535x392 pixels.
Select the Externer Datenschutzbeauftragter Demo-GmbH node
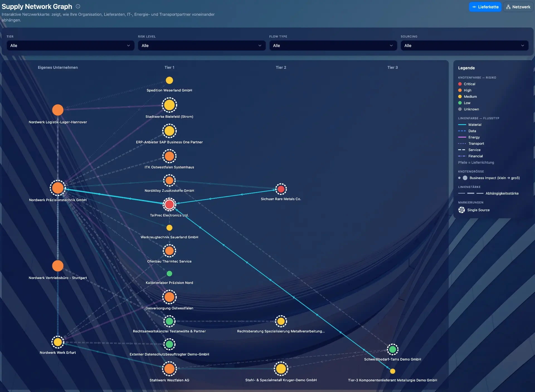tap(169, 344)
